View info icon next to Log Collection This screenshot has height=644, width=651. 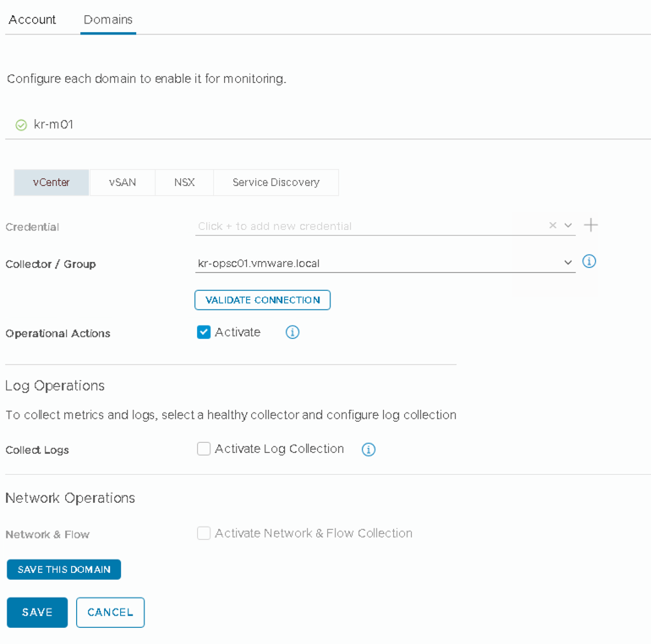point(369,450)
